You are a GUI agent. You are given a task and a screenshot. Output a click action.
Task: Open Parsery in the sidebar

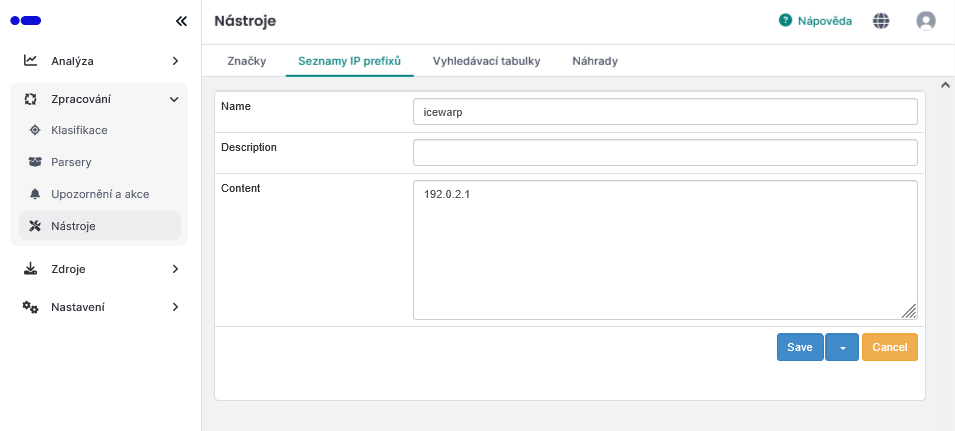(x=71, y=161)
